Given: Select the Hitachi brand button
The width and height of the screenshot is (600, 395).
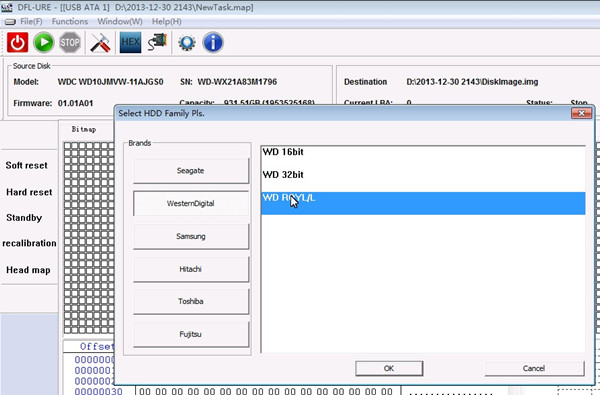Looking at the screenshot, I should click(191, 269).
